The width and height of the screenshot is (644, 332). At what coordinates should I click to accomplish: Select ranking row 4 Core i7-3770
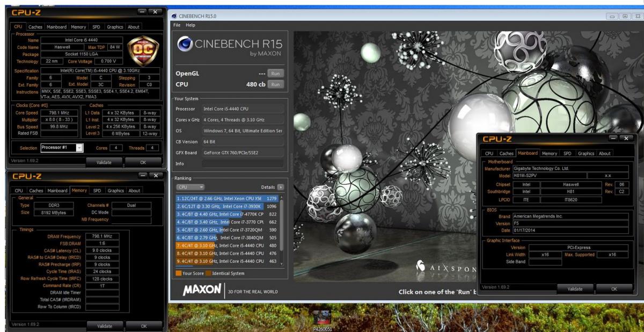pos(226,222)
